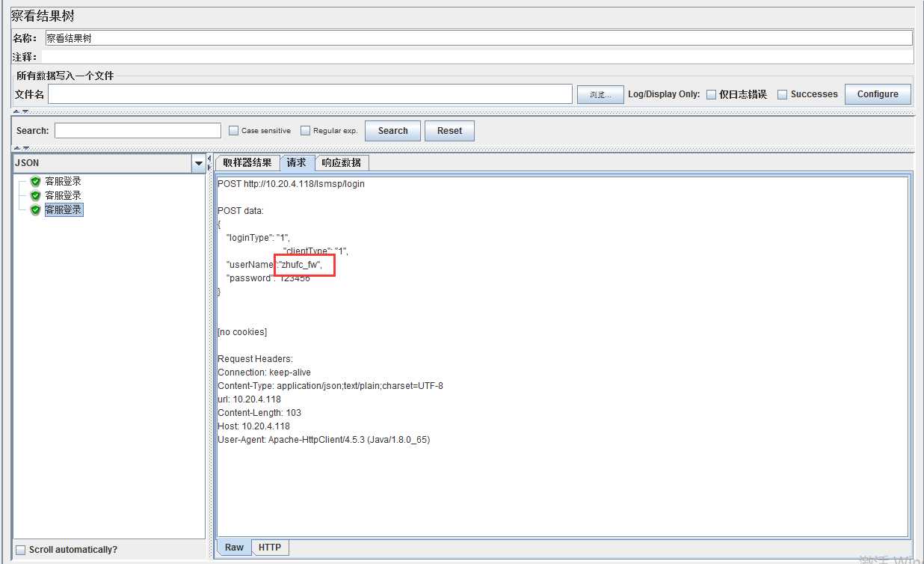Click divider arrows below the Search bar

pos(20,148)
